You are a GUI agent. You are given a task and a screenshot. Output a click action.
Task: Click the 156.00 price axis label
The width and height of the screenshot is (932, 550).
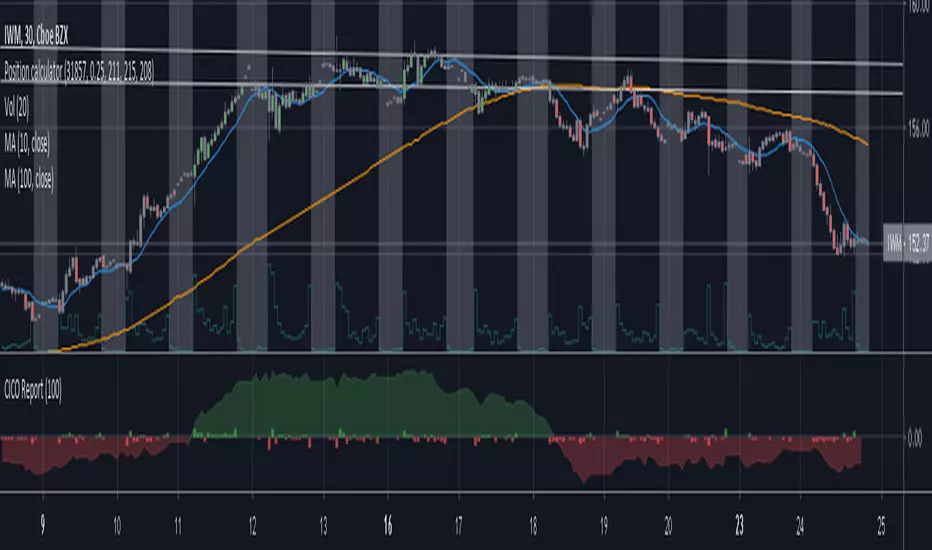click(919, 128)
